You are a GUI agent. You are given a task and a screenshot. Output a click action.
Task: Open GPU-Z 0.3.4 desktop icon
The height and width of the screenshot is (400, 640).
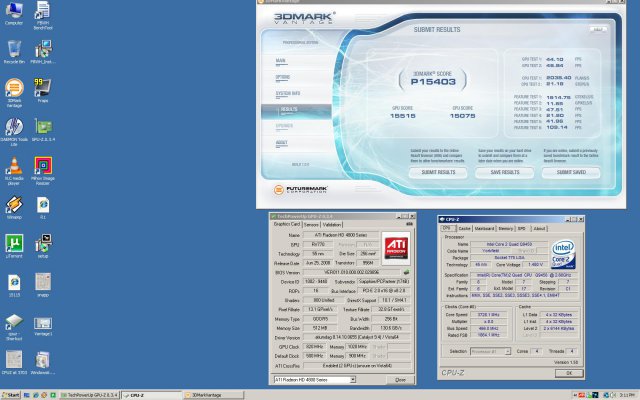pos(43,129)
